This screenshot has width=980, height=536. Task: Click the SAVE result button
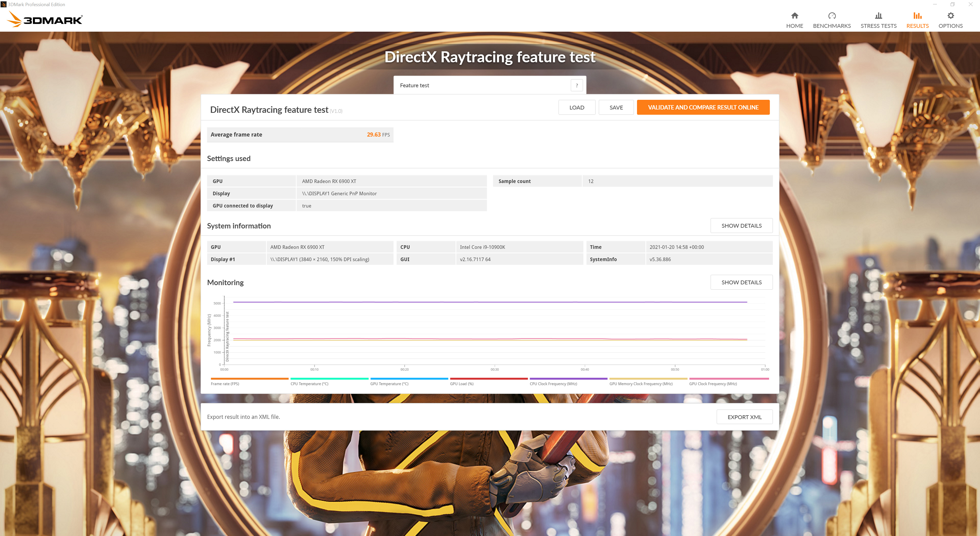coord(616,107)
